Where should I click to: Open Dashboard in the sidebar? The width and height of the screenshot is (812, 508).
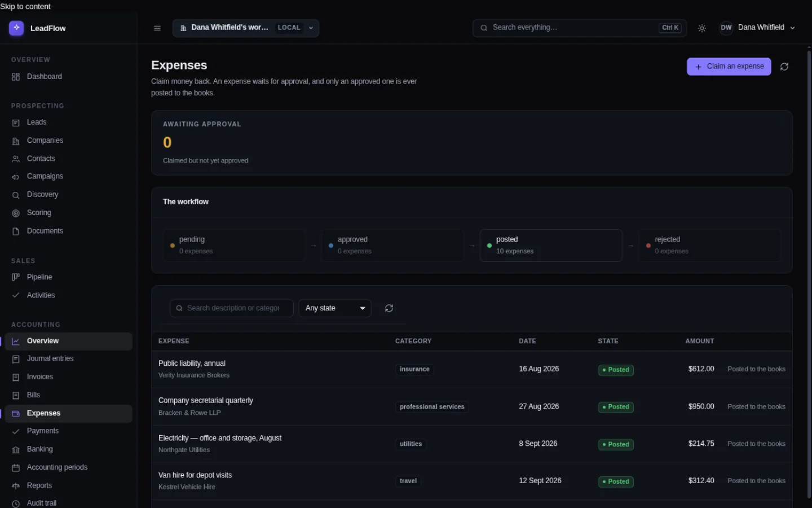pyautogui.click(x=68, y=77)
